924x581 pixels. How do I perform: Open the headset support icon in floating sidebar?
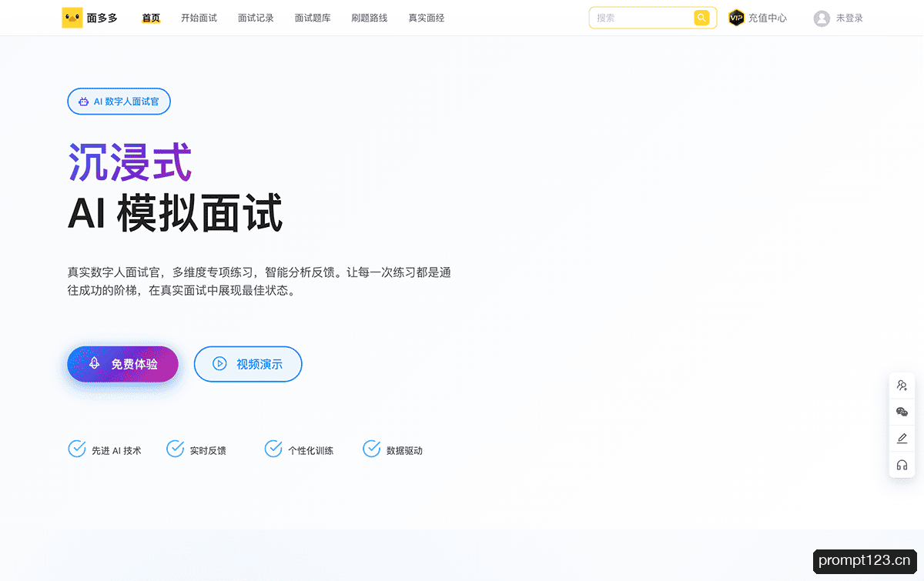pos(902,465)
